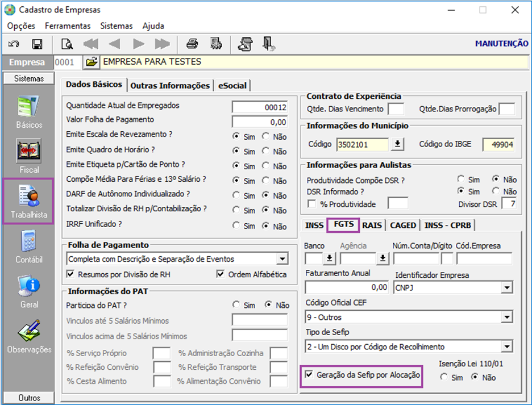
Task: Expand the Tipo de Sefip dropdown
Action: click(507, 346)
